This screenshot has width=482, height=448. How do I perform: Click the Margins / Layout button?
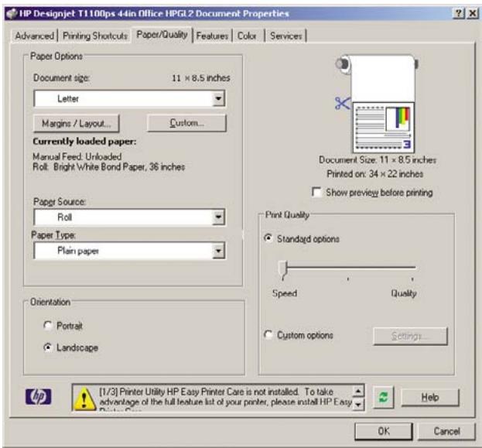point(77,124)
